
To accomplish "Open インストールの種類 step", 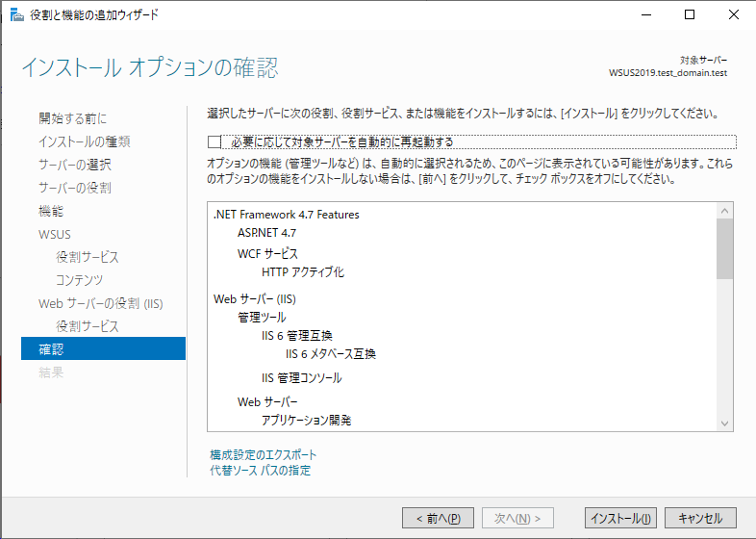I will (85, 141).
